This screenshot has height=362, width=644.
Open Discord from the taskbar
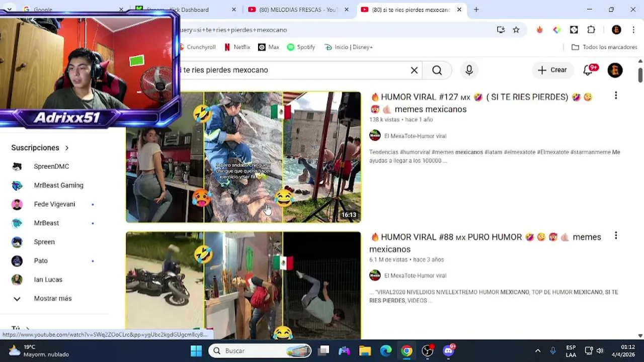tap(448, 350)
